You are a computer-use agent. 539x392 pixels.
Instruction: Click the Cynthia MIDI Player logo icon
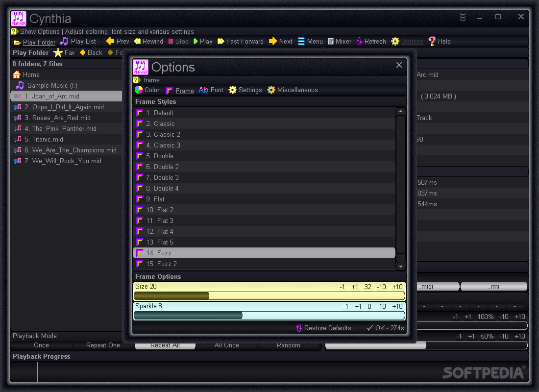pyautogui.click(x=19, y=19)
